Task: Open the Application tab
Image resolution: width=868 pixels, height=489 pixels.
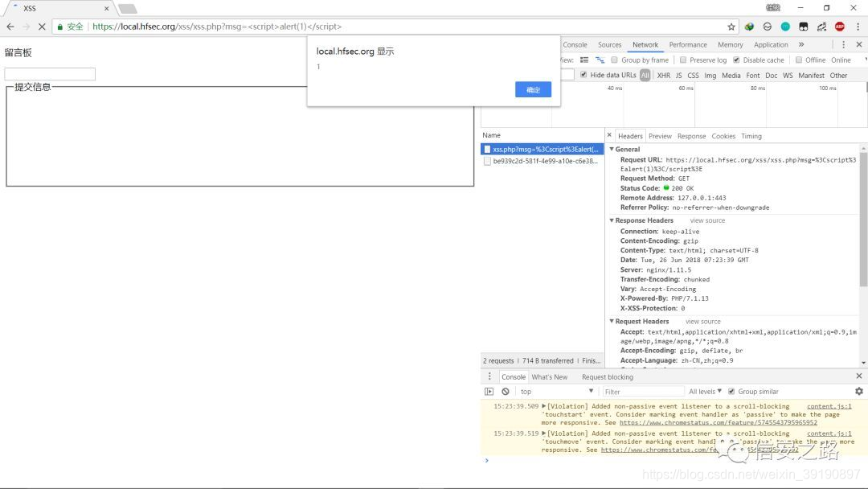Action: point(771,45)
